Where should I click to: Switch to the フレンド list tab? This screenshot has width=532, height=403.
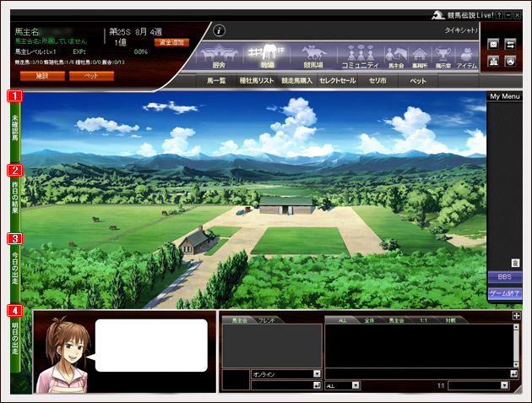pos(267,320)
